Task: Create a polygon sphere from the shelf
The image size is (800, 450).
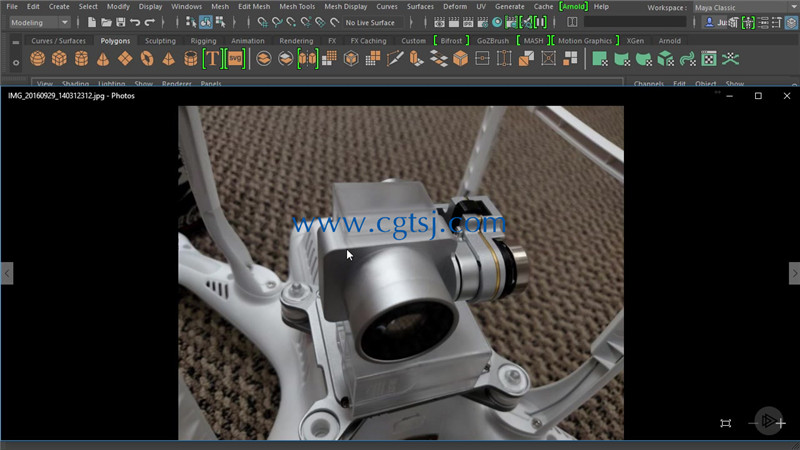Action: (x=37, y=59)
